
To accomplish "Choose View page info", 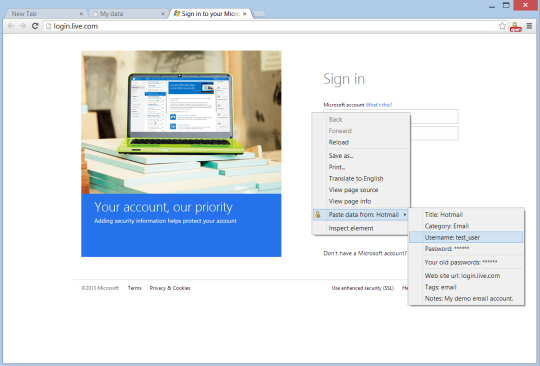I will 361,201.
